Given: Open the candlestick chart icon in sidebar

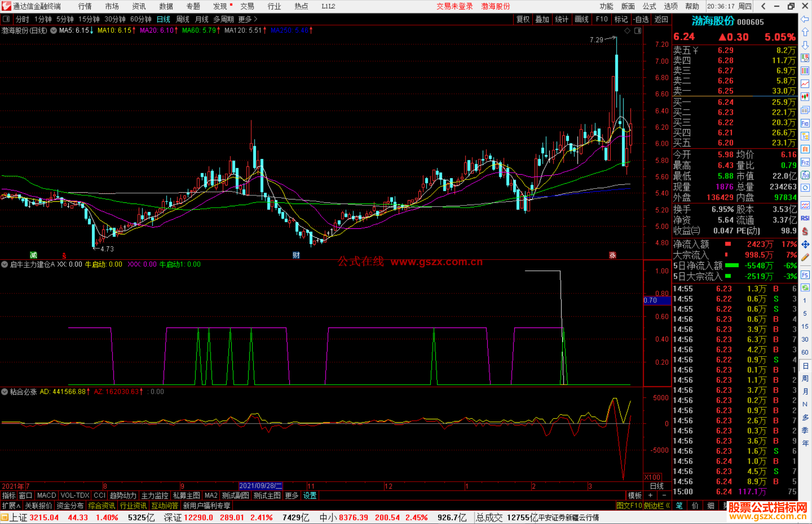Looking at the screenshot, I should point(805,97).
